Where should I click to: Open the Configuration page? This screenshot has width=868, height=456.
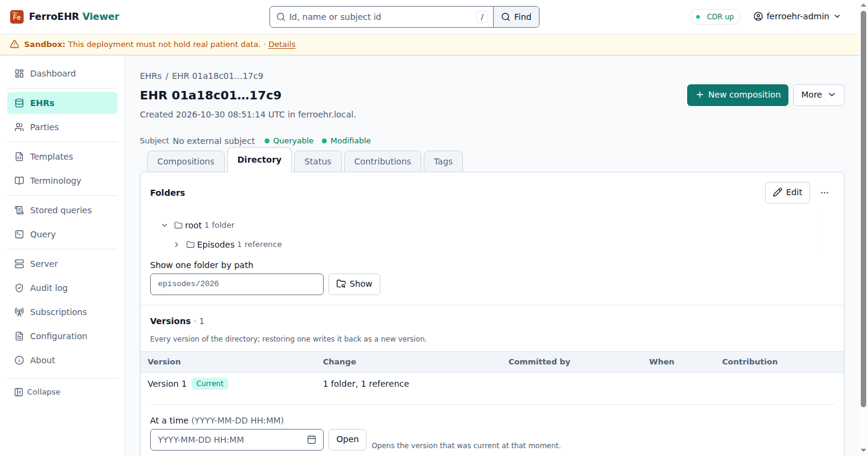62,336
